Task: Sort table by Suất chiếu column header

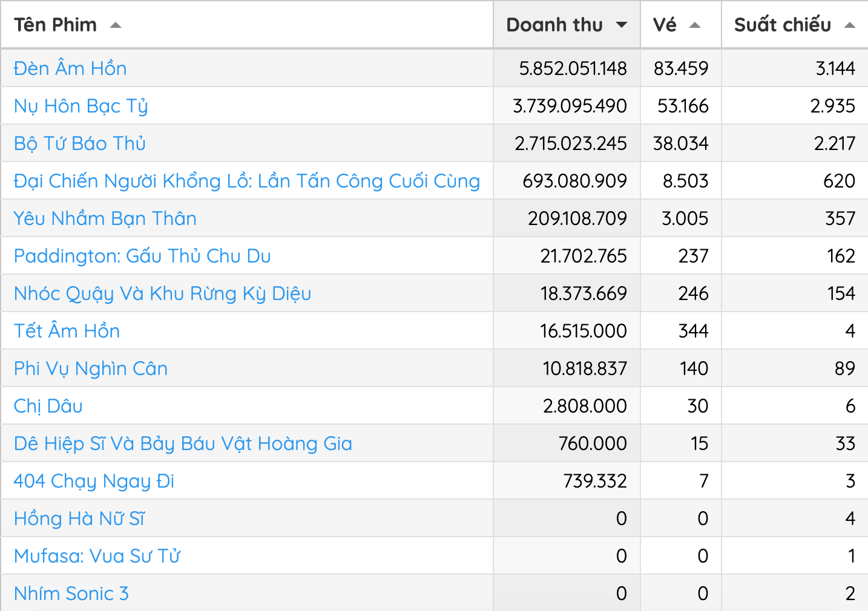Action: point(783,25)
